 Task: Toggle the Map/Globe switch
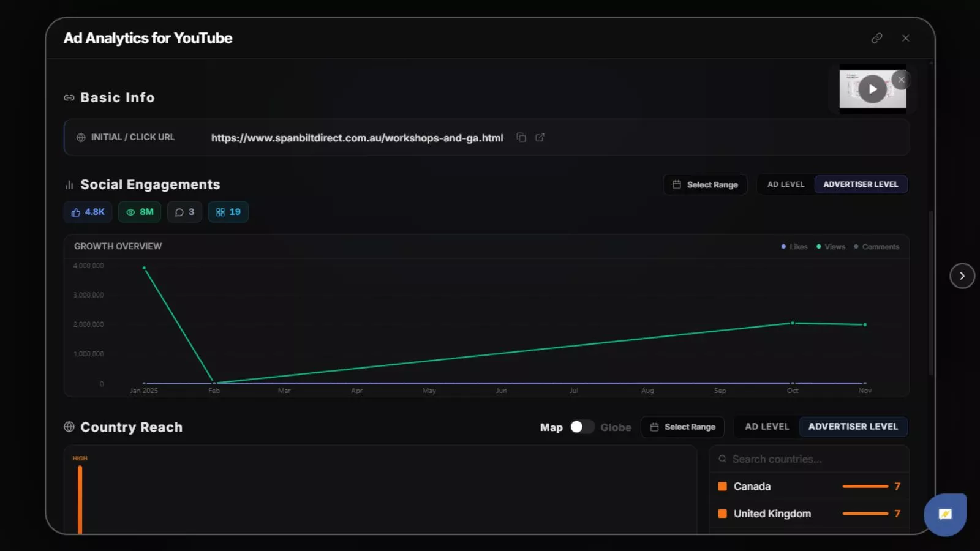pyautogui.click(x=581, y=427)
